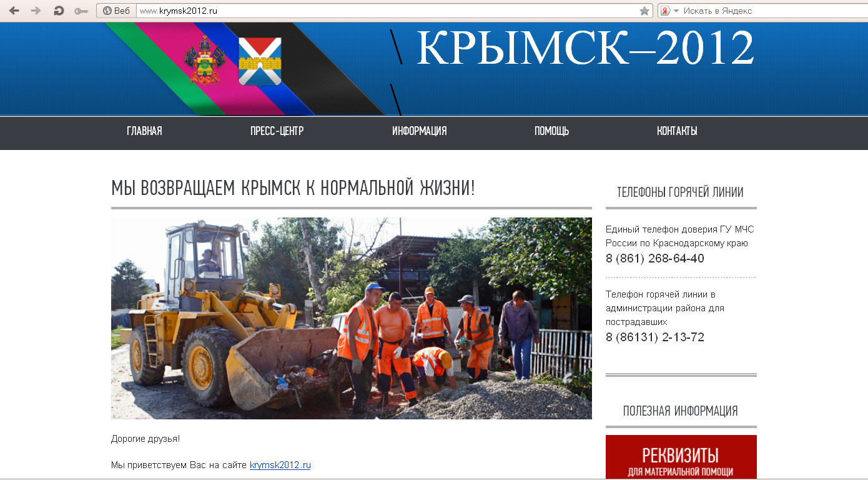The width and height of the screenshot is (868, 480).
Task: Select ИНФОРМАЦИЯ in the navigation bar
Action: (419, 131)
